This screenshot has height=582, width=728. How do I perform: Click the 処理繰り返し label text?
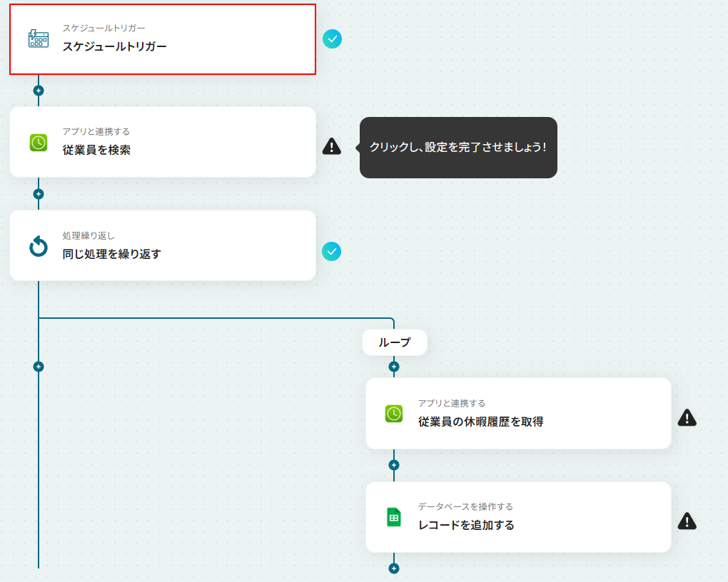(x=89, y=236)
